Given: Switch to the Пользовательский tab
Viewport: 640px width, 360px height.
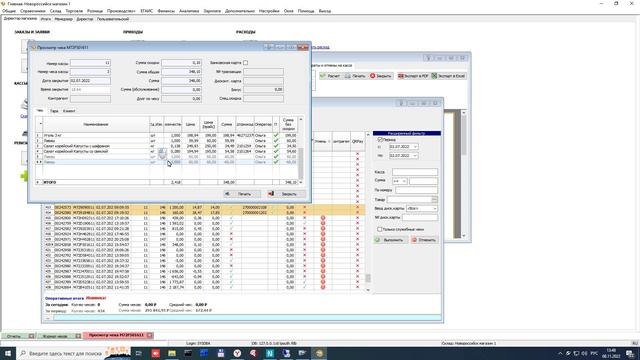Looking at the screenshot, I should point(113,19).
